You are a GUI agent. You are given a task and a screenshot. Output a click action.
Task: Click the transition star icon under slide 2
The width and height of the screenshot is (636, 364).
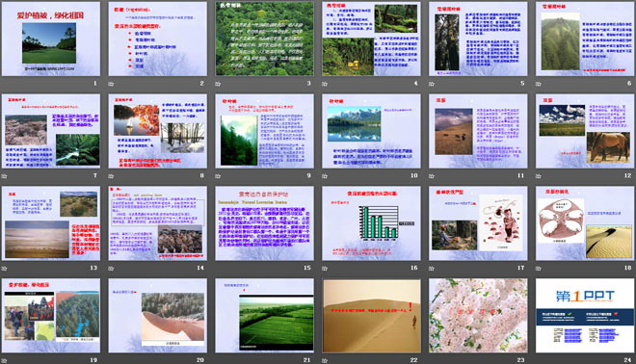[x=111, y=84]
